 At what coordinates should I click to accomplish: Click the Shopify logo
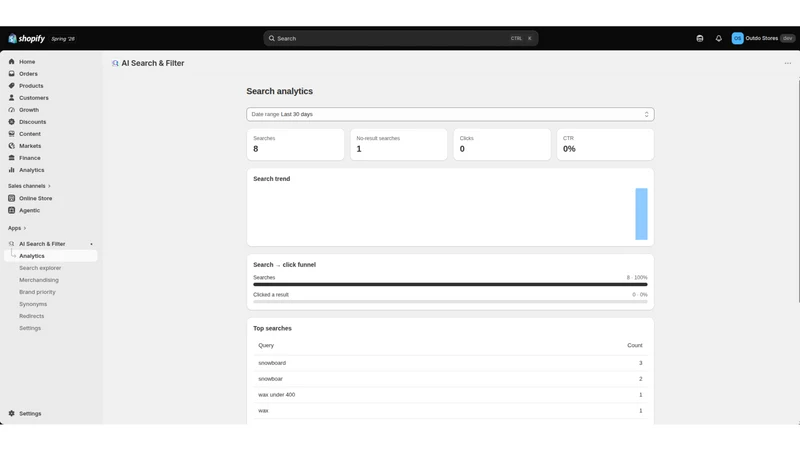click(x=27, y=39)
